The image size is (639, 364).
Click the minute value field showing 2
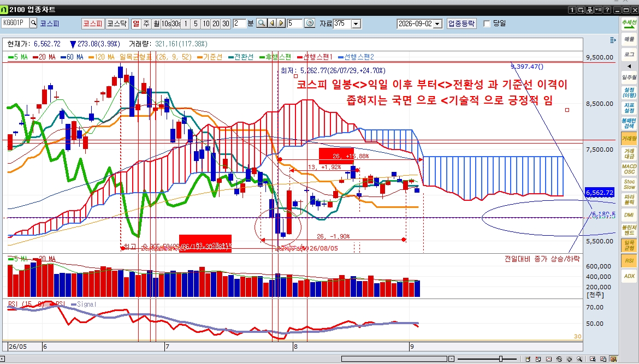tap(240, 23)
